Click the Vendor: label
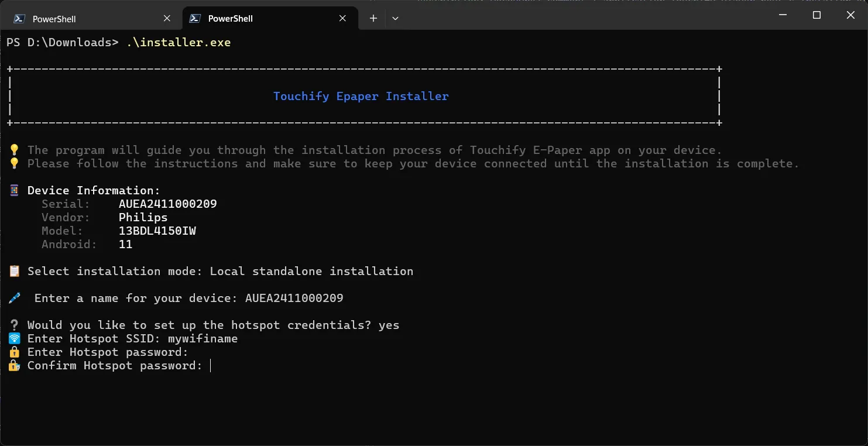Viewport: 868px width, 446px height. pos(66,217)
